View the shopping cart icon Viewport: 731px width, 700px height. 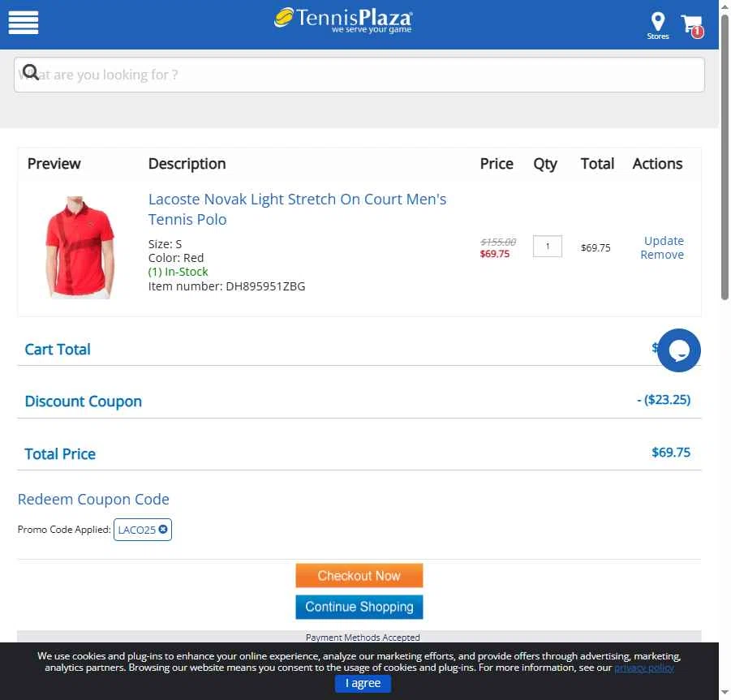pyautogui.click(x=692, y=26)
